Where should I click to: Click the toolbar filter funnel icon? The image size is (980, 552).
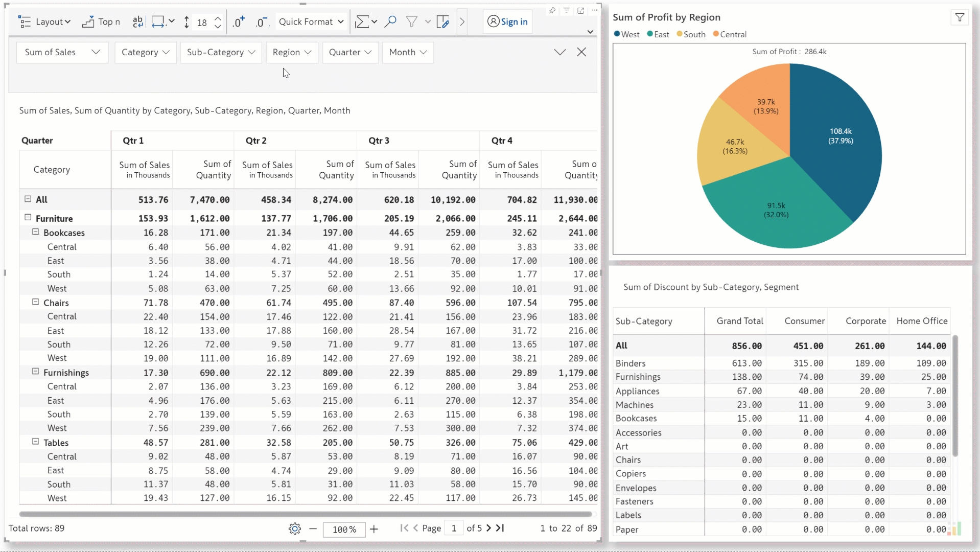click(x=411, y=21)
